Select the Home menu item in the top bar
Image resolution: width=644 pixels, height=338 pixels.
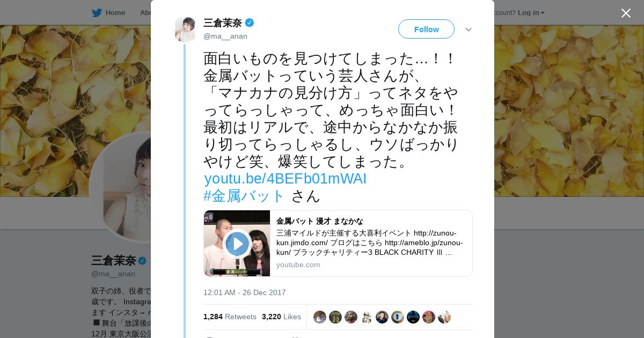[108, 12]
